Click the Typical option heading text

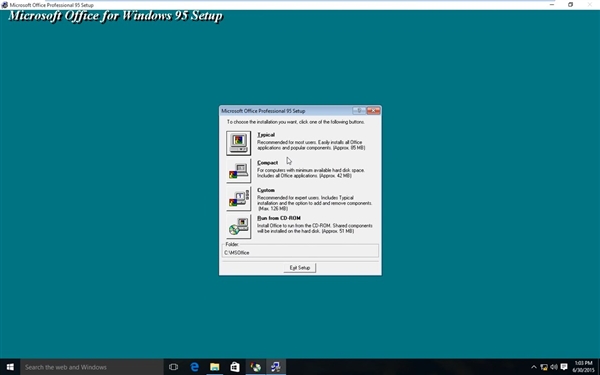(266, 135)
